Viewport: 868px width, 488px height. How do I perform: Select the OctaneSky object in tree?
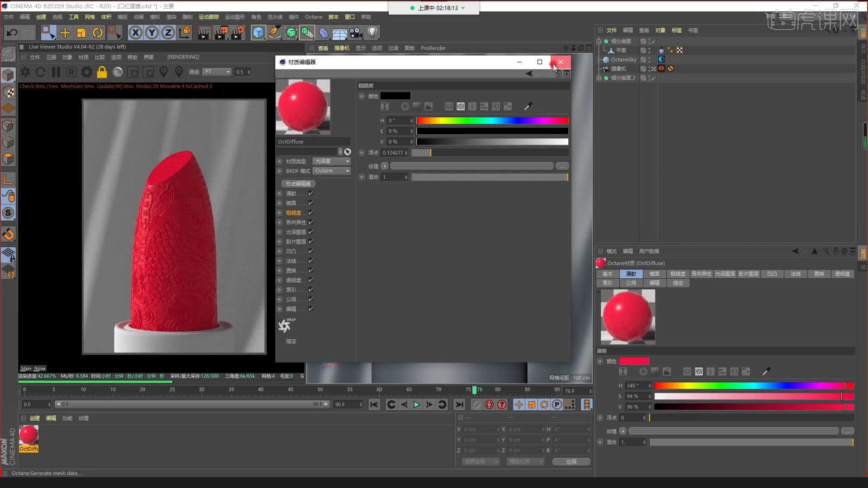pos(623,60)
